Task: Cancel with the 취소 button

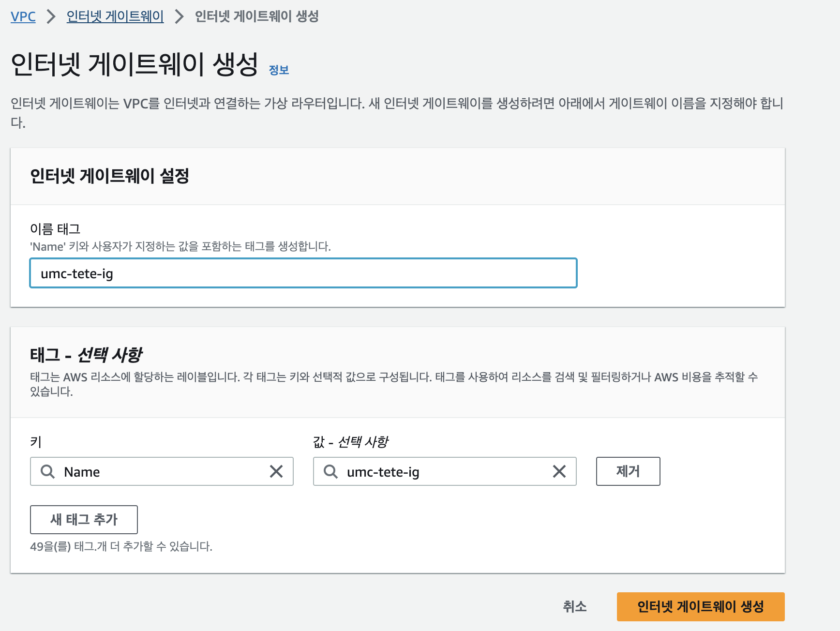Action: point(575,606)
